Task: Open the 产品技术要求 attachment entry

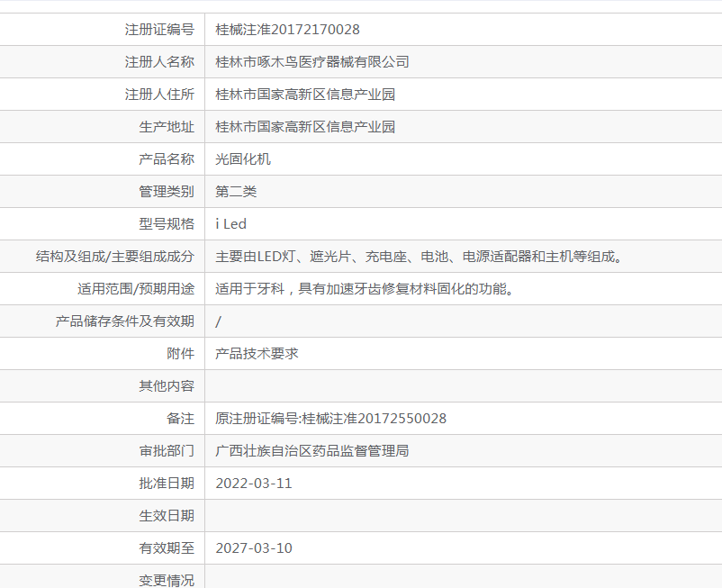Action: 257,354
